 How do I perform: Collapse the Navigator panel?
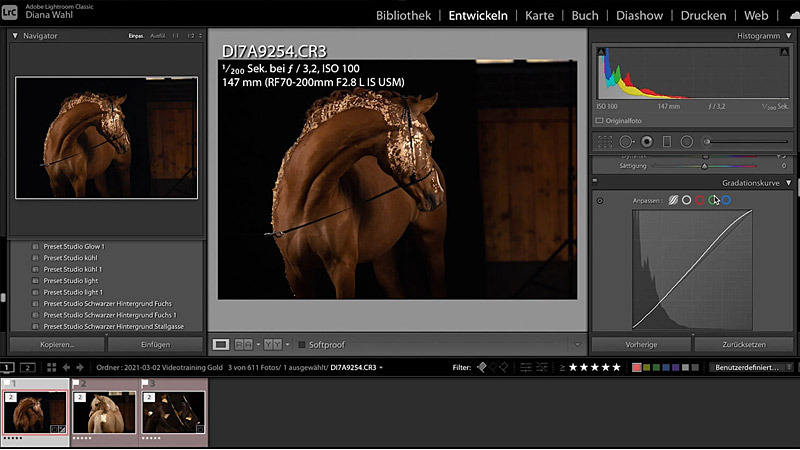click(16, 35)
